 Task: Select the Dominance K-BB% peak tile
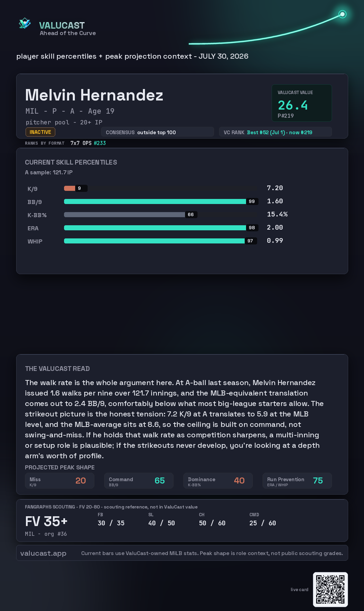click(x=218, y=481)
